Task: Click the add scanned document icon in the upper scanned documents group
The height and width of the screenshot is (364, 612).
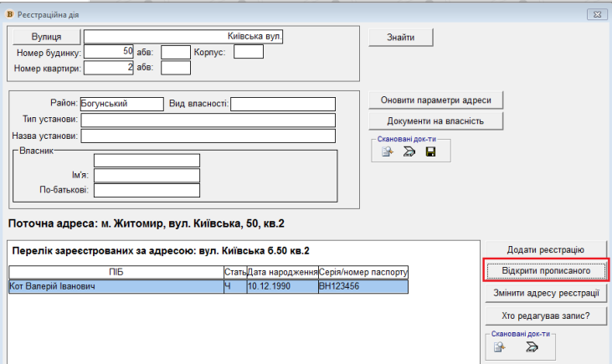Action: pyautogui.click(x=388, y=152)
